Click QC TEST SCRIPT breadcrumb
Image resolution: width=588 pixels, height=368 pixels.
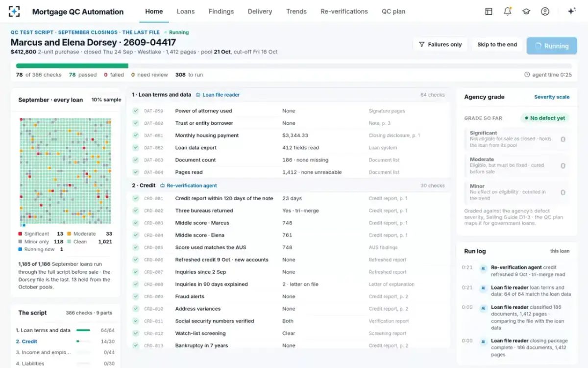click(x=32, y=32)
